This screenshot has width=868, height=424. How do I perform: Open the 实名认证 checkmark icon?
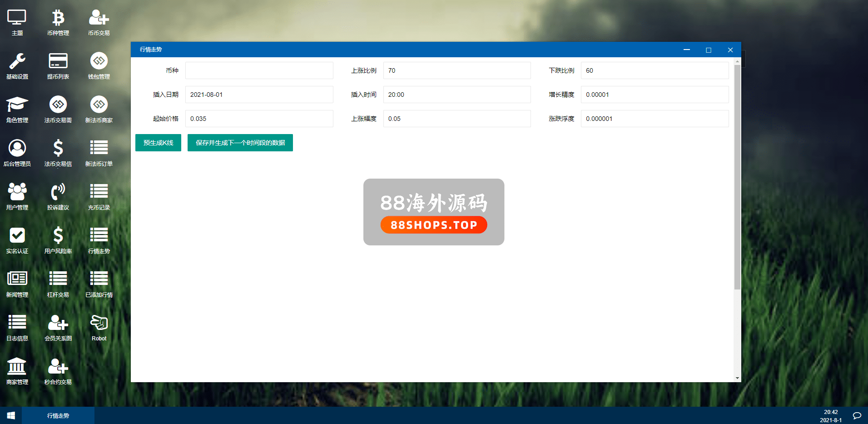(x=17, y=236)
